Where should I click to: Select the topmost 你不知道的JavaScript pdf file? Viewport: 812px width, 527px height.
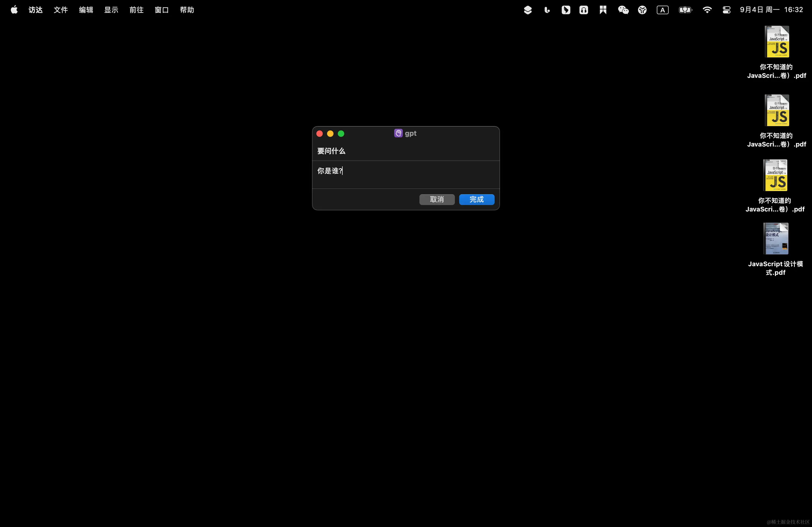pos(777,42)
